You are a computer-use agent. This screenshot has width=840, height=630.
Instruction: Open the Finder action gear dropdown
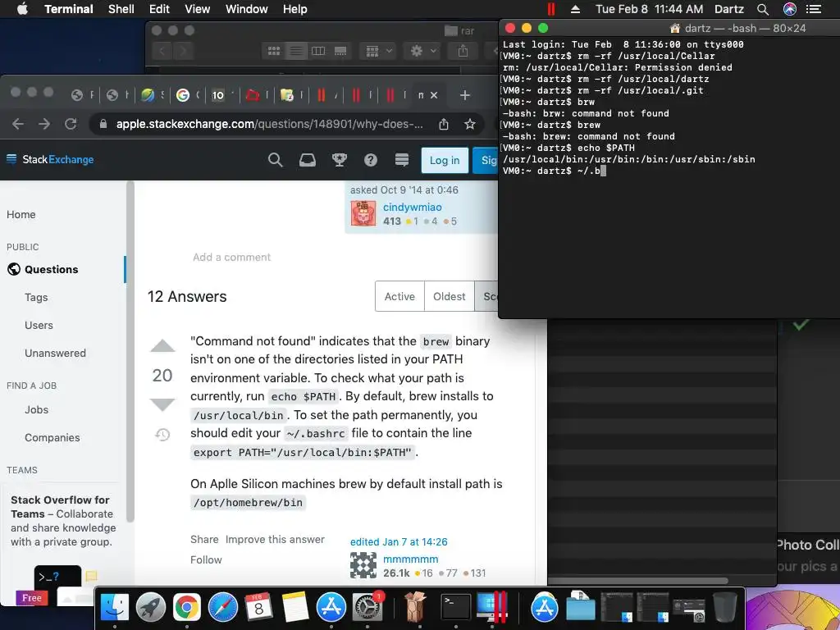[422, 51]
